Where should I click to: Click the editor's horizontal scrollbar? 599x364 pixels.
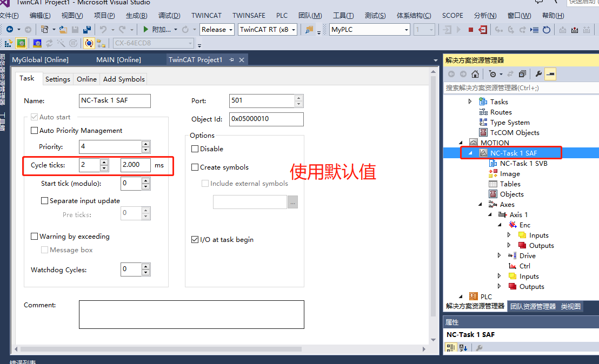pos(161,349)
